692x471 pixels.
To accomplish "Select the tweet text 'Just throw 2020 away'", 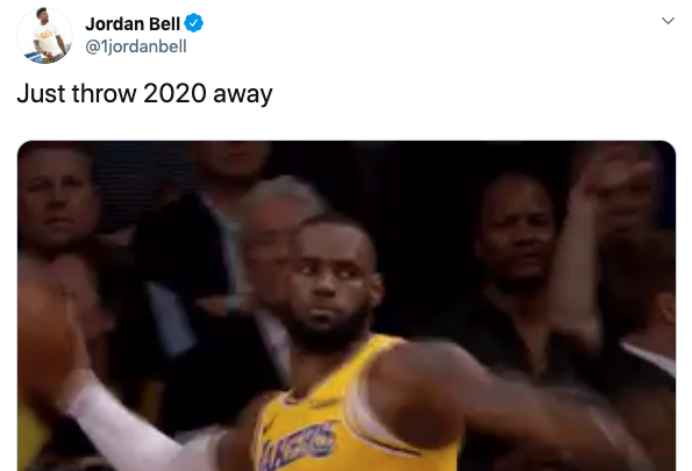I will (x=144, y=94).
